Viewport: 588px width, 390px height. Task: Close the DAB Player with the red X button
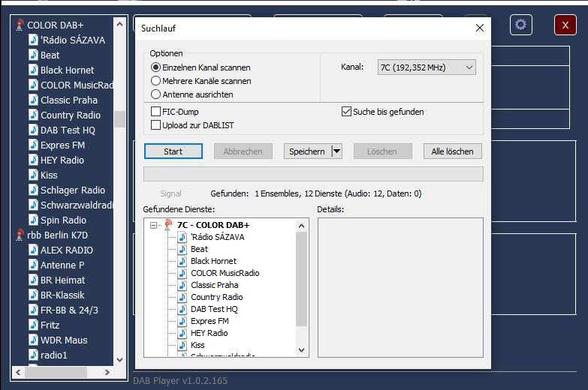[565, 25]
